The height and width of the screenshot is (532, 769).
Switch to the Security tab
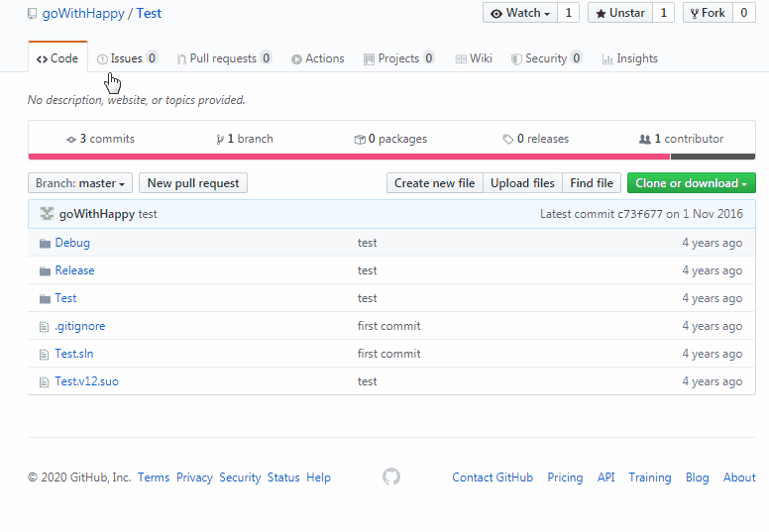click(x=546, y=58)
